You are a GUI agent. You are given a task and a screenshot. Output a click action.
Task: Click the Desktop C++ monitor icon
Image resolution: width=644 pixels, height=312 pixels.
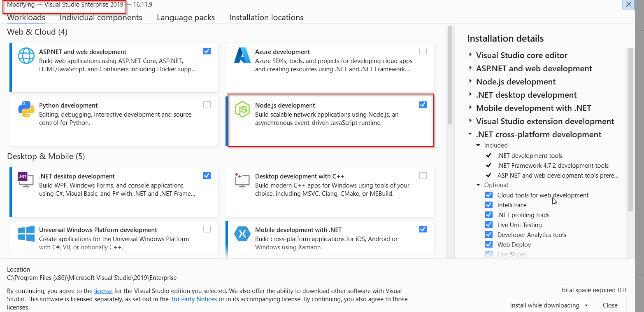[242, 180]
